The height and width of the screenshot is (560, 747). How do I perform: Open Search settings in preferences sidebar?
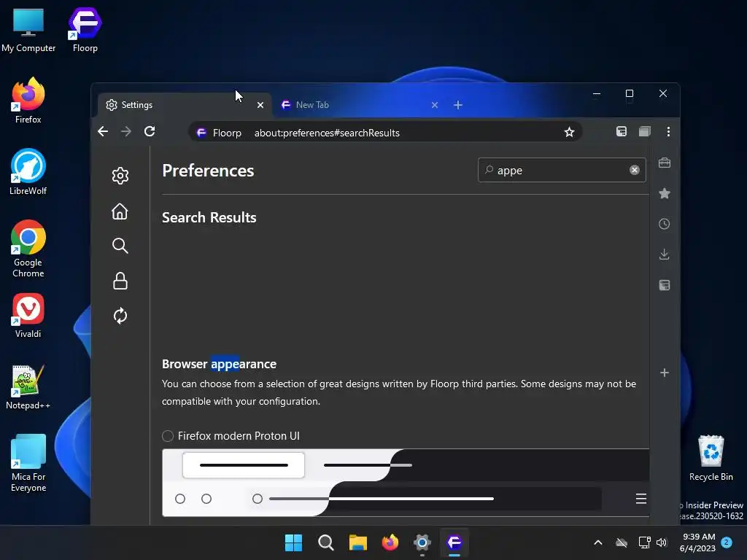[x=120, y=246]
